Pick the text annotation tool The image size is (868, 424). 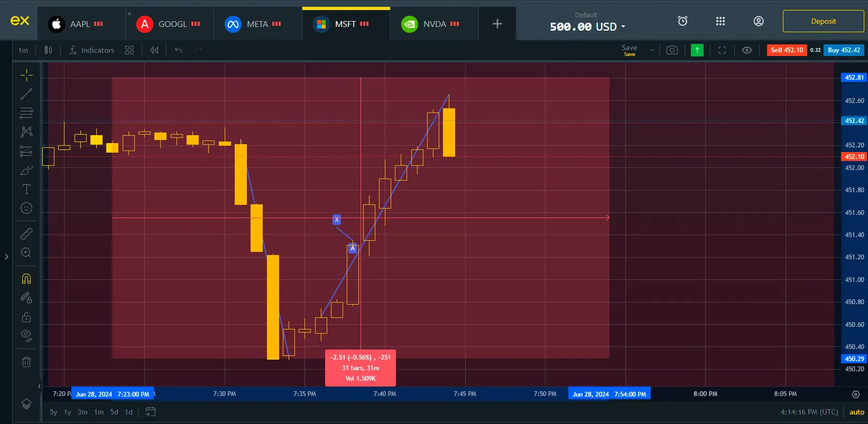click(x=26, y=189)
